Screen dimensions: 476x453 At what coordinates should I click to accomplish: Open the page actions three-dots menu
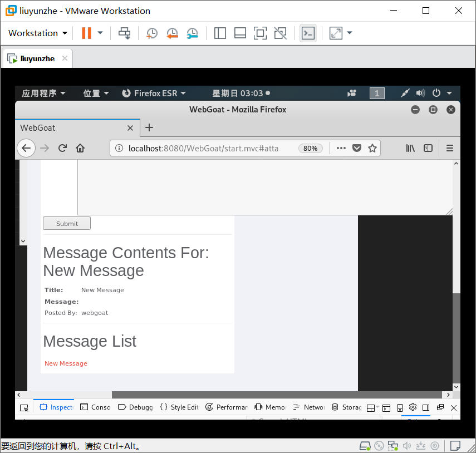341,148
